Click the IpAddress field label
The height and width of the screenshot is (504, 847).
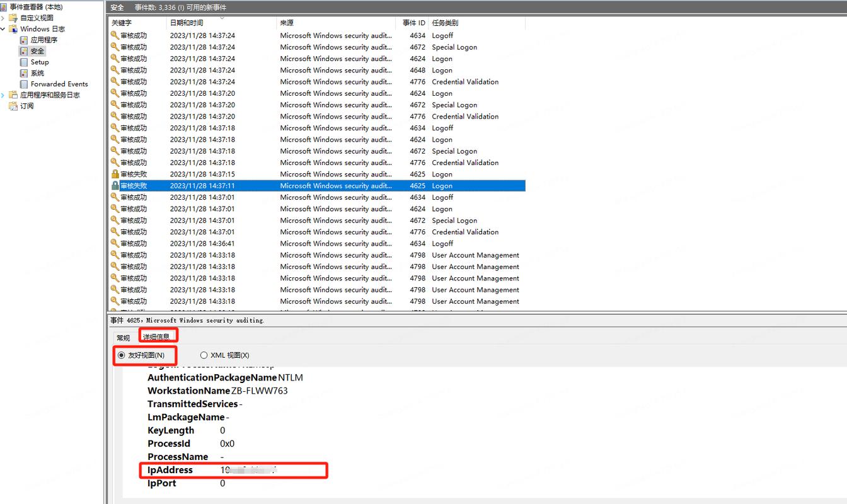(x=170, y=470)
